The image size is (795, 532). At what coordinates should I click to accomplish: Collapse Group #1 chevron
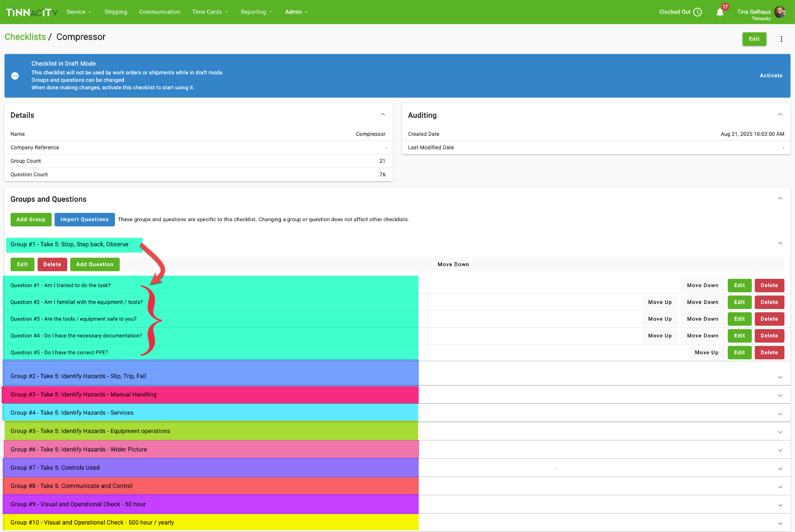click(x=780, y=243)
